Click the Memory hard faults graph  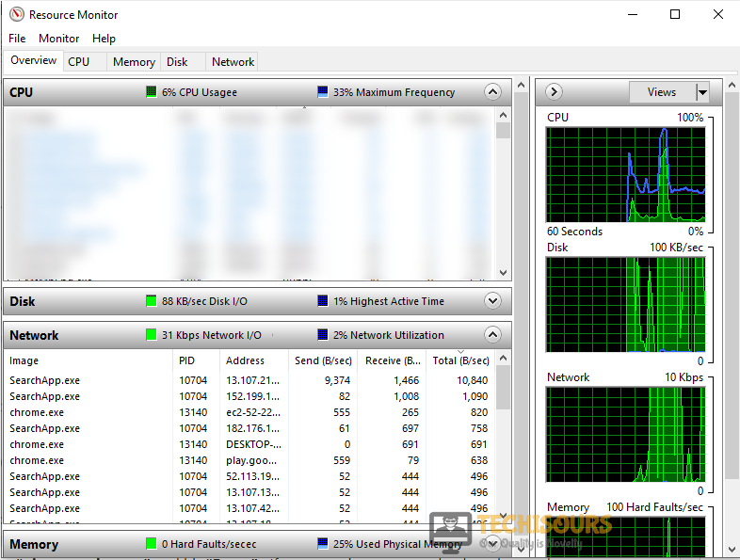click(x=626, y=536)
